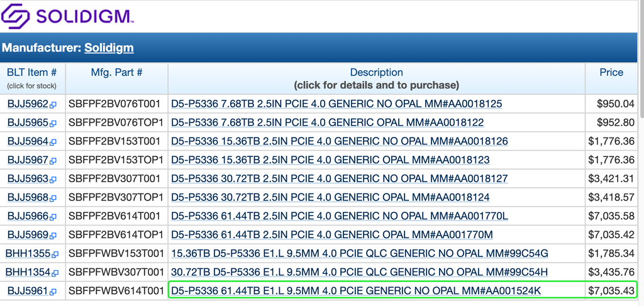
Task: Click the $7,035.42 price cell
Action: tap(611, 236)
